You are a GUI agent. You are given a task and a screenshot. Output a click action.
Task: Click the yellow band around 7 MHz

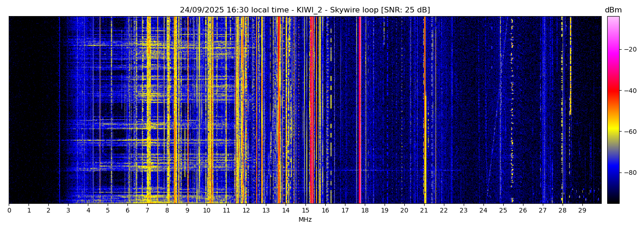click(x=148, y=110)
